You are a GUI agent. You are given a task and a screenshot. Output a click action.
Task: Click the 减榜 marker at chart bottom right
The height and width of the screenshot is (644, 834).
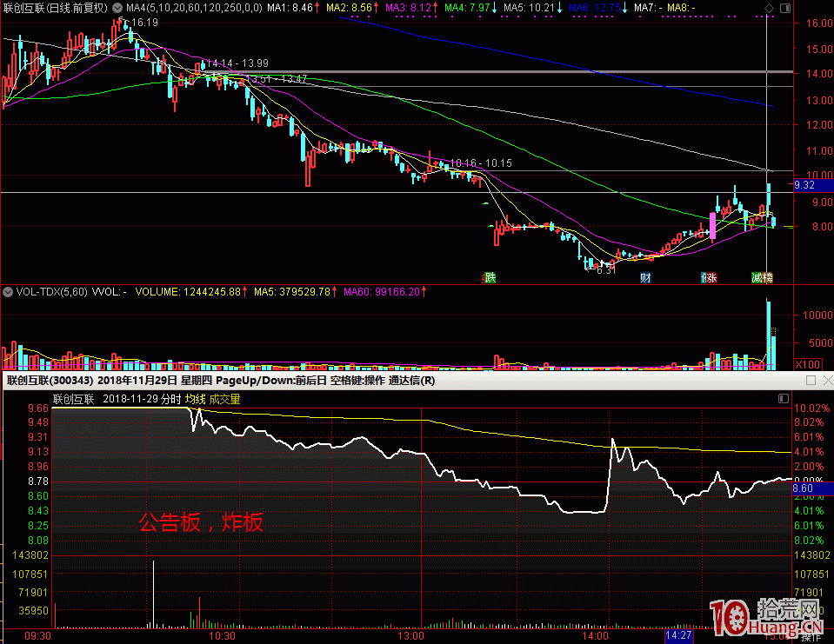coord(763,278)
